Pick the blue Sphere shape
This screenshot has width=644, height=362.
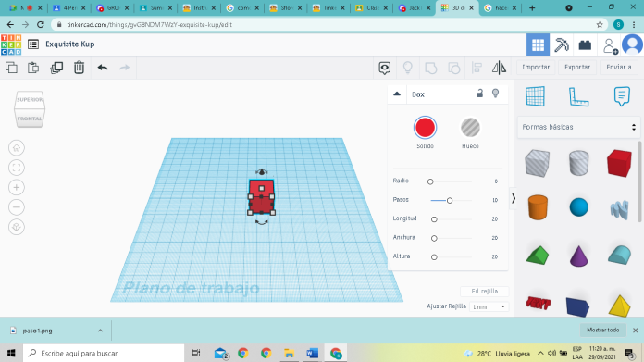pyautogui.click(x=578, y=206)
